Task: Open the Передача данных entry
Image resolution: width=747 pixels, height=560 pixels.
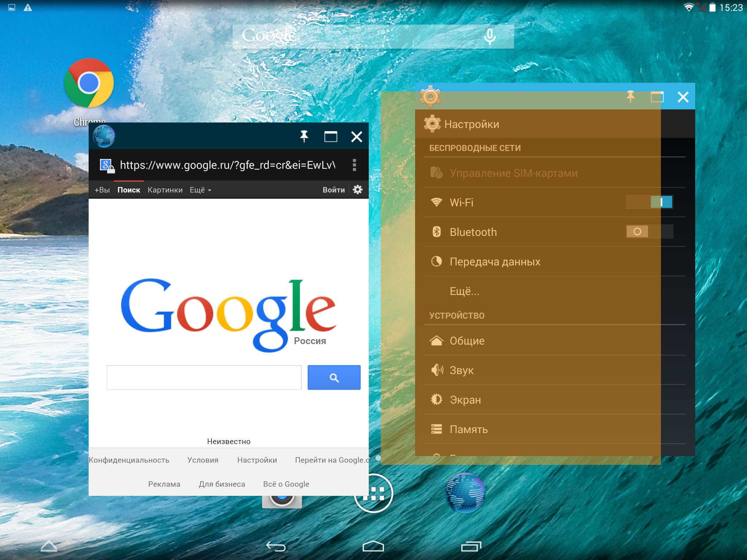Action: point(555,261)
